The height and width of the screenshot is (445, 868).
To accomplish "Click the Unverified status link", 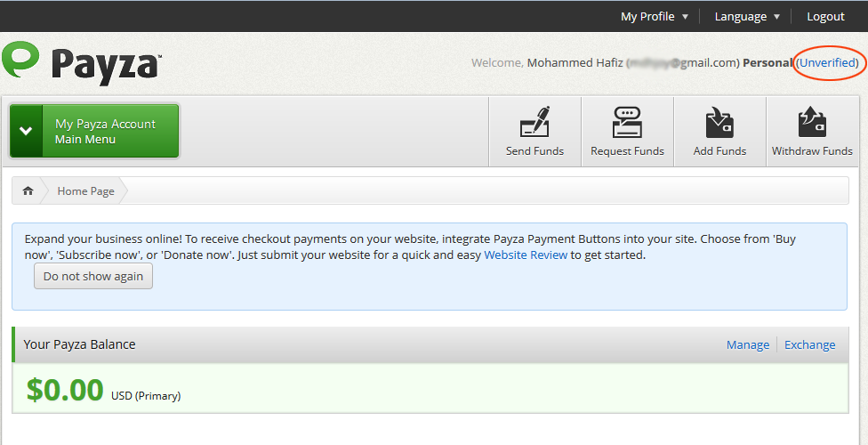I will click(828, 62).
